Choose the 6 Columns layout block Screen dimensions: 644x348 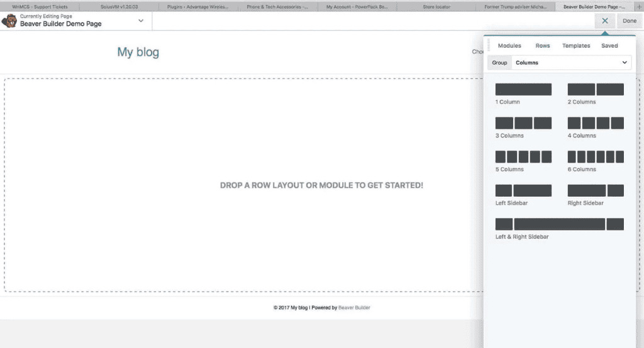coord(596,157)
